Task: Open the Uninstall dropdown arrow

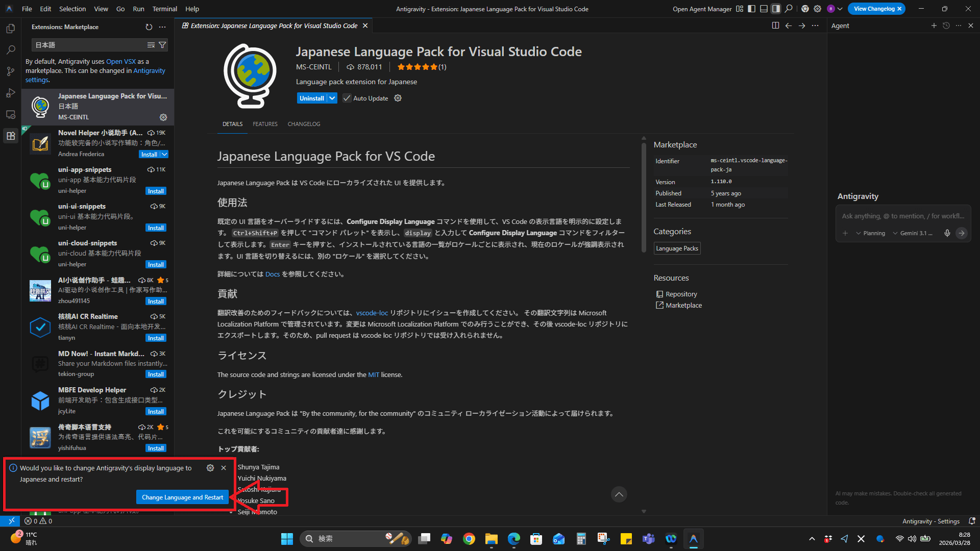Action: coord(332,98)
